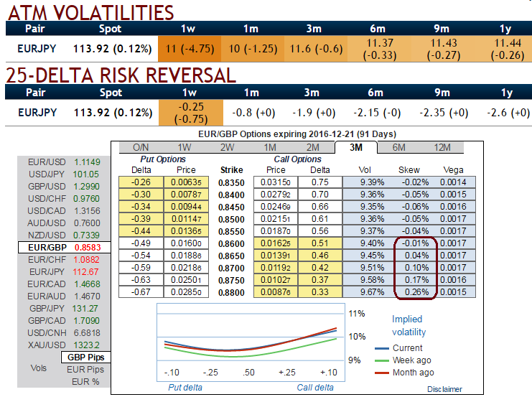The image size is (532, 397).
Task: Select the XAU/USD pair row
Action: pos(64,345)
